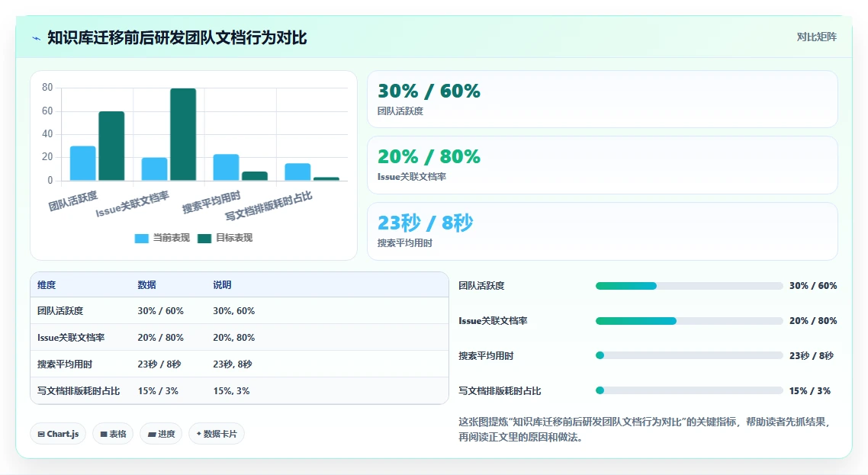Click the lightning icon beside the title
Screen dimensions: 868x475
coord(36,38)
